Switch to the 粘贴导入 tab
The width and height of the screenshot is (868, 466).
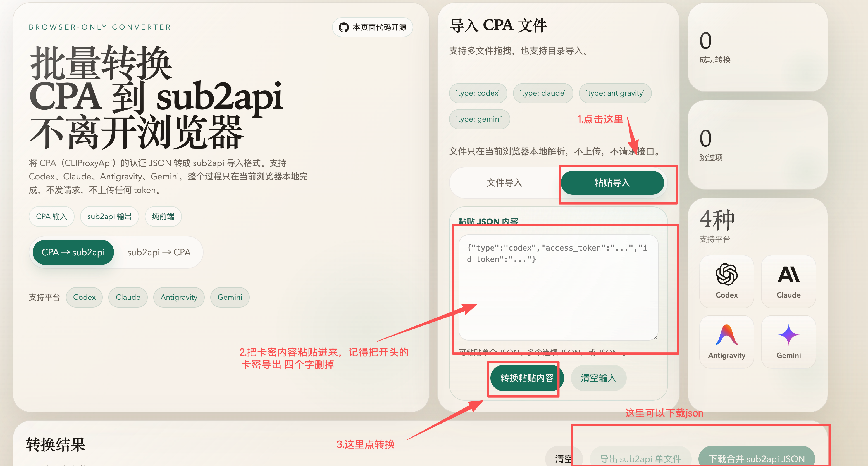612,183
